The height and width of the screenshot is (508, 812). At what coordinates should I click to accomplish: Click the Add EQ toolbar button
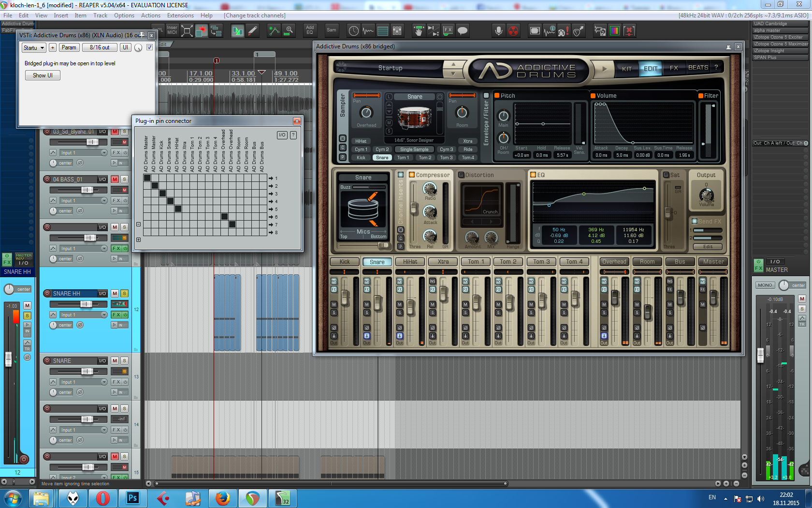[310, 30]
